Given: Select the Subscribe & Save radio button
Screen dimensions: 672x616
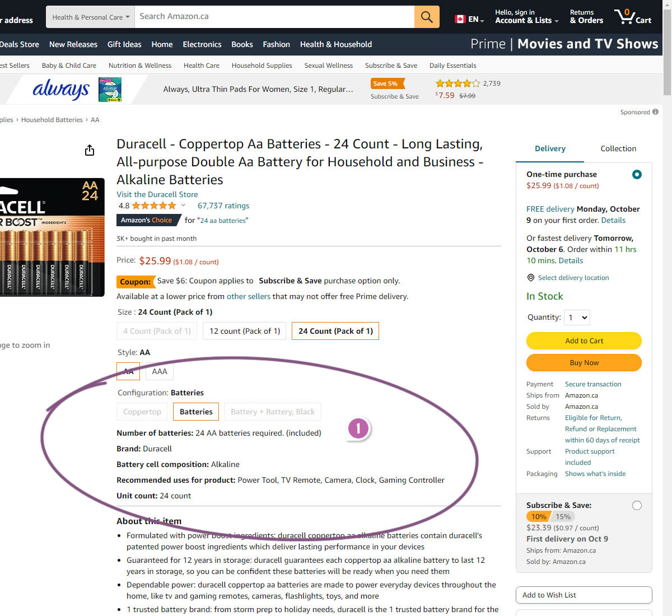Looking at the screenshot, I should 637,506.
